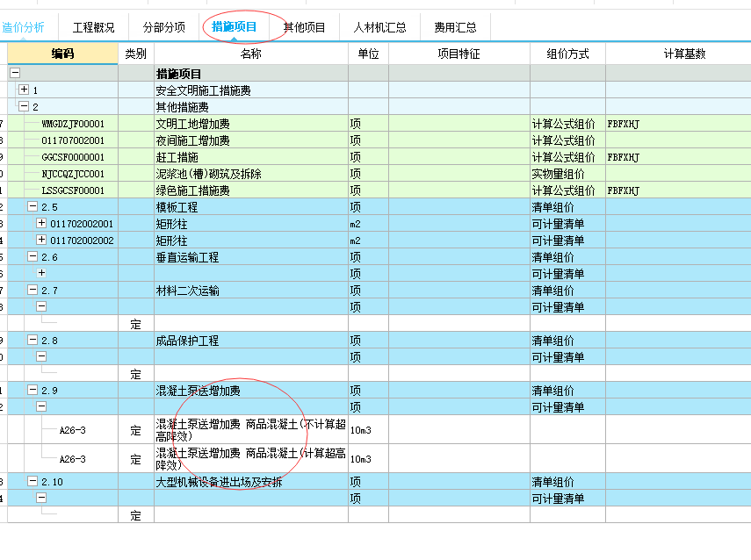The height and width of the screenshot is (560, 751).
Task: Expand row 1 安全文明施工措施费
Action: (x=24, y=90)
